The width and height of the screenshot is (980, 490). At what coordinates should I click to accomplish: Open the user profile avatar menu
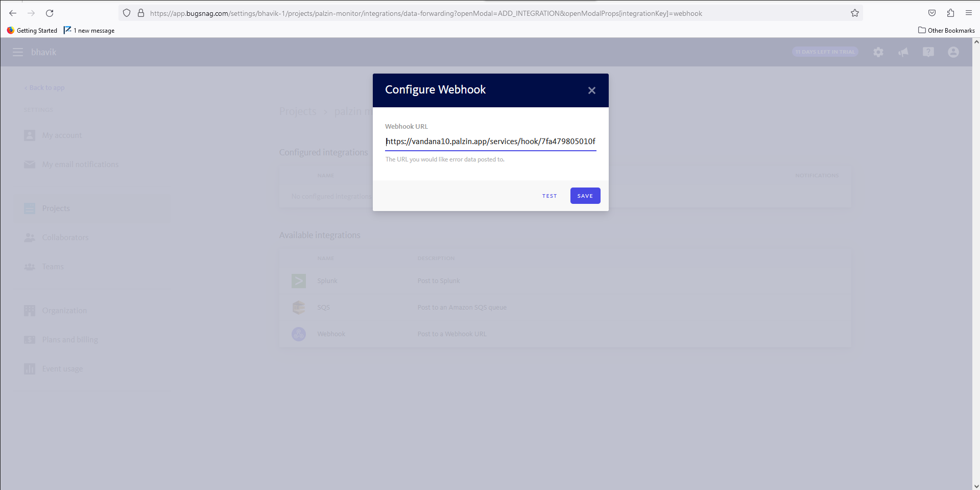[x=953, y=52]
